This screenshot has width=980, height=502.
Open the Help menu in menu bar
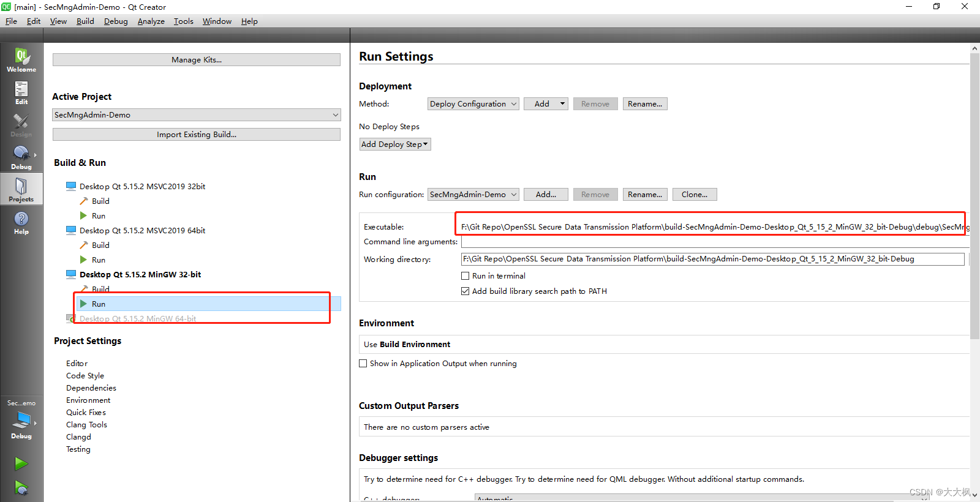[x=249, y=21]
